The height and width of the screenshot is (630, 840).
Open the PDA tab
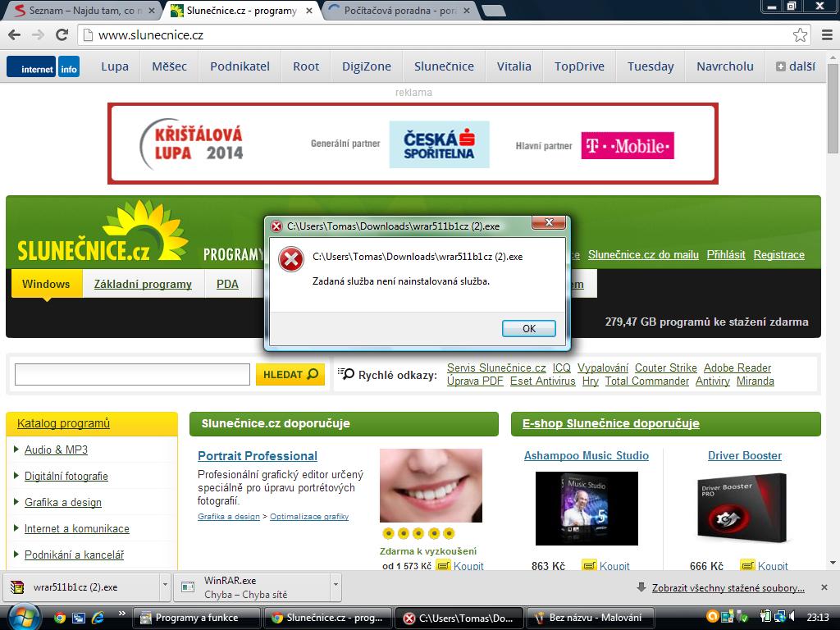pyautogui.click(x=228, y=285)
